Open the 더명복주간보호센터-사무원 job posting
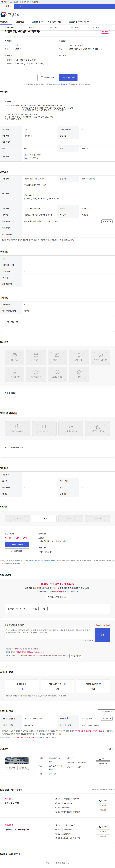The height and width of the screenshot is (868, 115). click(x=17, y=830)
